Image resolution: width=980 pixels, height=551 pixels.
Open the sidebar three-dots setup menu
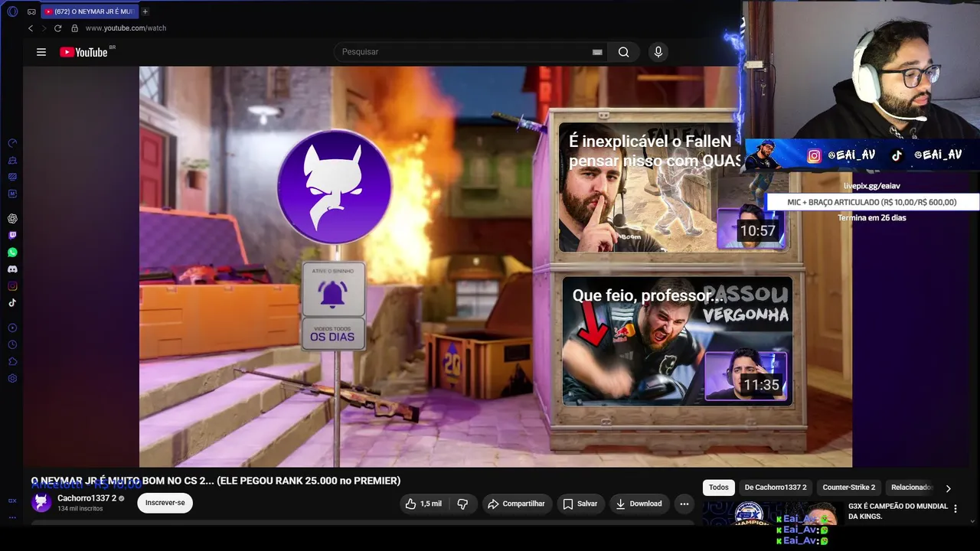12,517
